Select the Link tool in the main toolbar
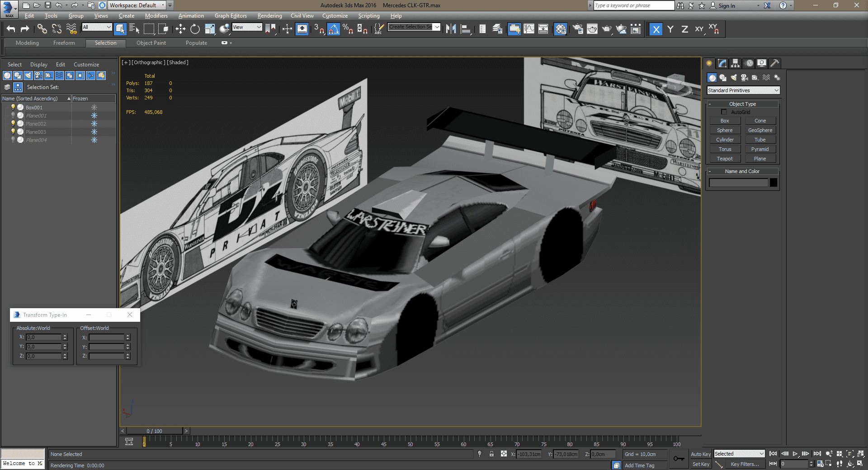This screenshot has height=470, width=868. click(42, 29)
